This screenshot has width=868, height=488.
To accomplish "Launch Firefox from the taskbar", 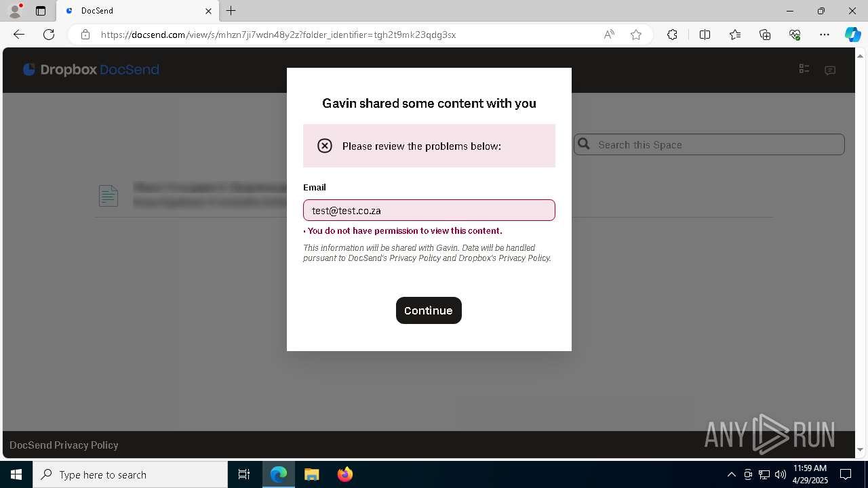I will coord(345,474).
